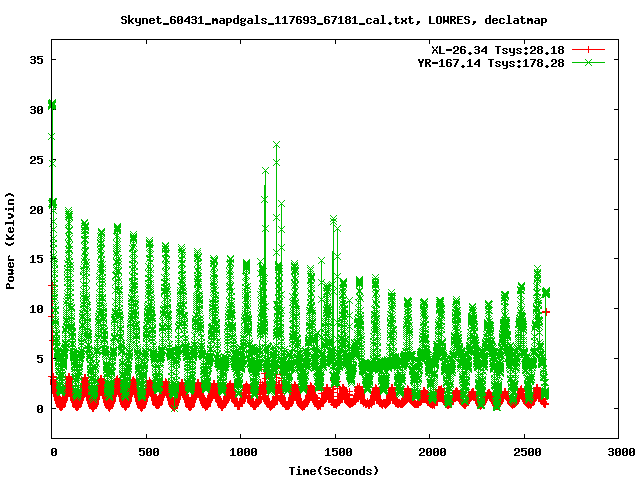Screen dimensions: 640x480
Task: Click the y-axis tick label '15'
Action: 36,259
